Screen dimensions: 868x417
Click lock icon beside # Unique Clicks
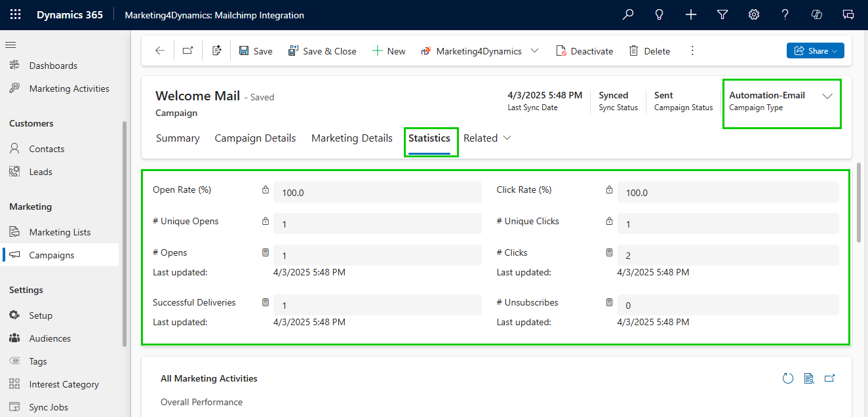(x=609, y=221)
